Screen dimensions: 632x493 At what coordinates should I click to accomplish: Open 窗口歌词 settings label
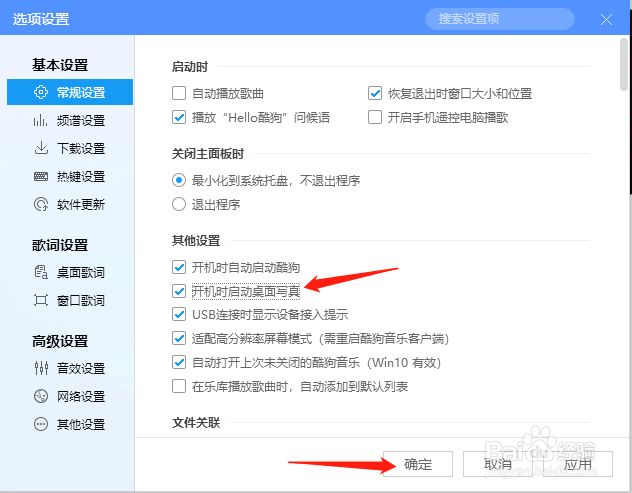(81, 301)
